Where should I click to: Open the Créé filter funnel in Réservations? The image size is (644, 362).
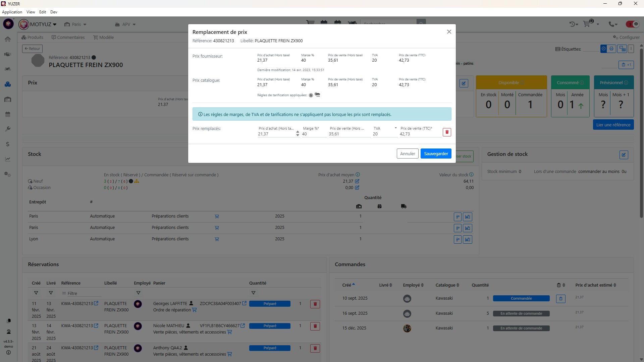coord(36,293)
